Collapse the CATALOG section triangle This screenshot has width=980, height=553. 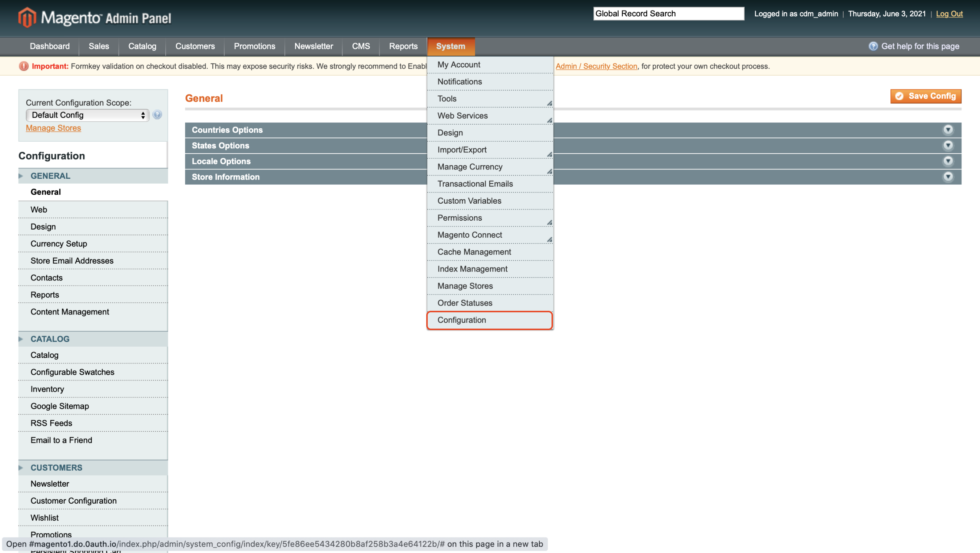[x=21, y=339]
